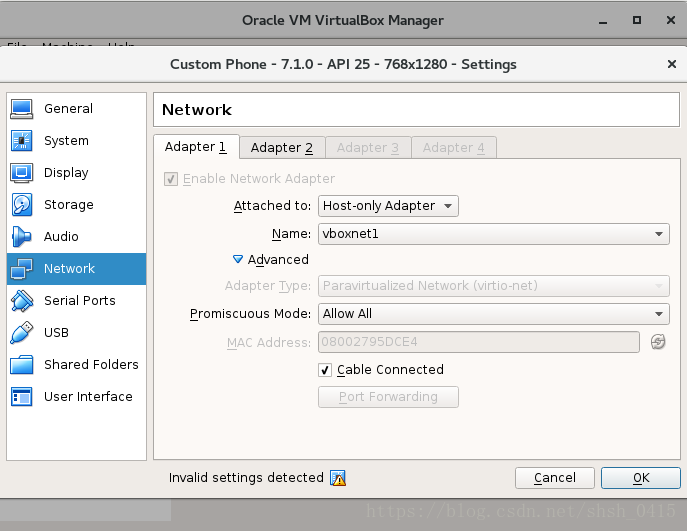Screen dimensions: 687x531
Task: Select the Network settings category
Action: [x=77, y=269]
